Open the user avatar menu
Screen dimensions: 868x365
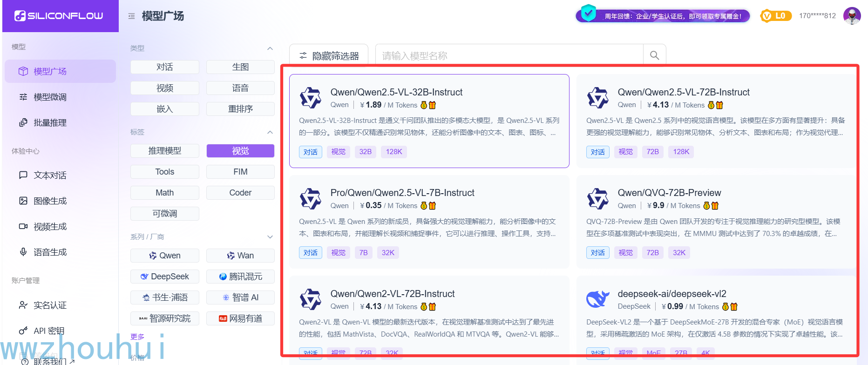click(852, 16)
